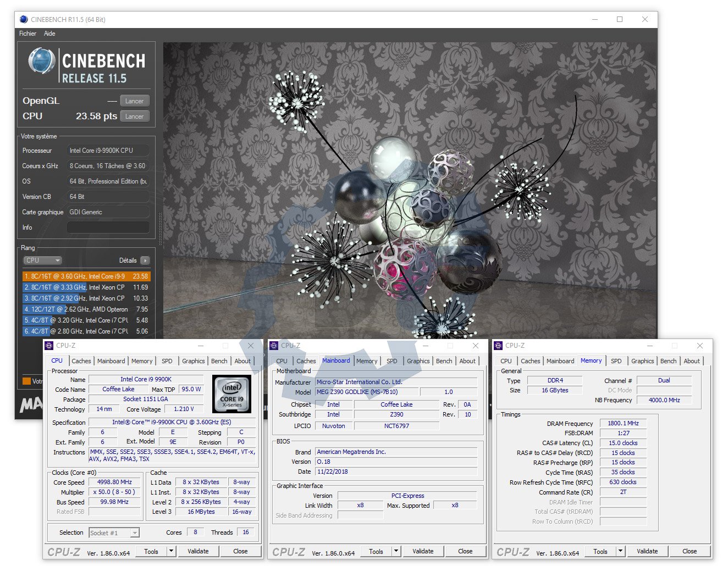Switch to CPU tab in the Mainboard CPU-Z window
The height and width of the screenshot is (566, 728).
pos(282,361)
